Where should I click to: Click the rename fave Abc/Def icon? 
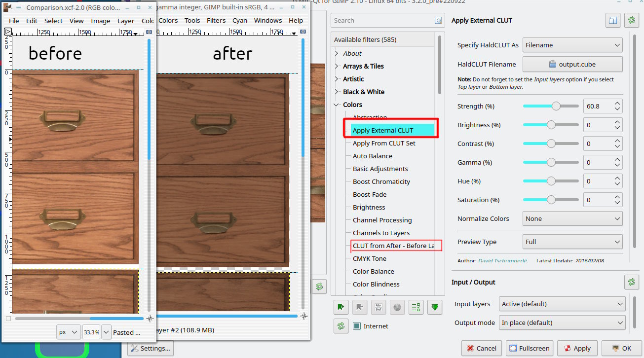click(x=379, y=307)
